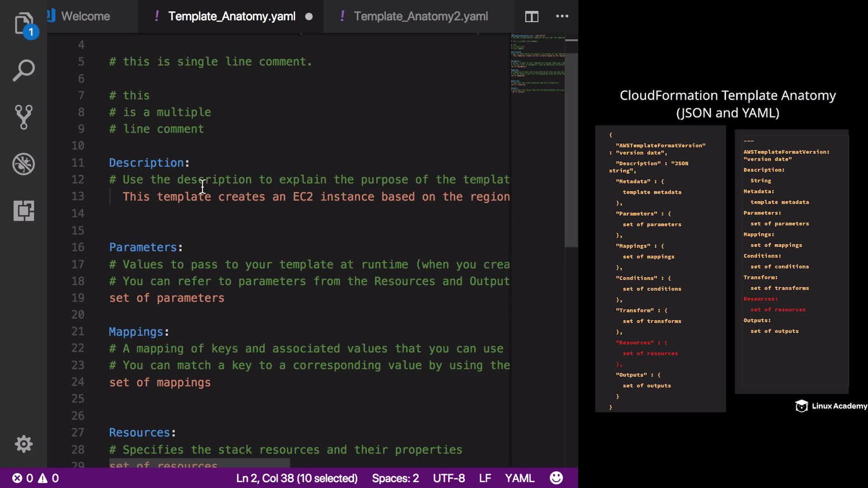Open the Debug panel icon
868x488 pixels.
(24, 164)
